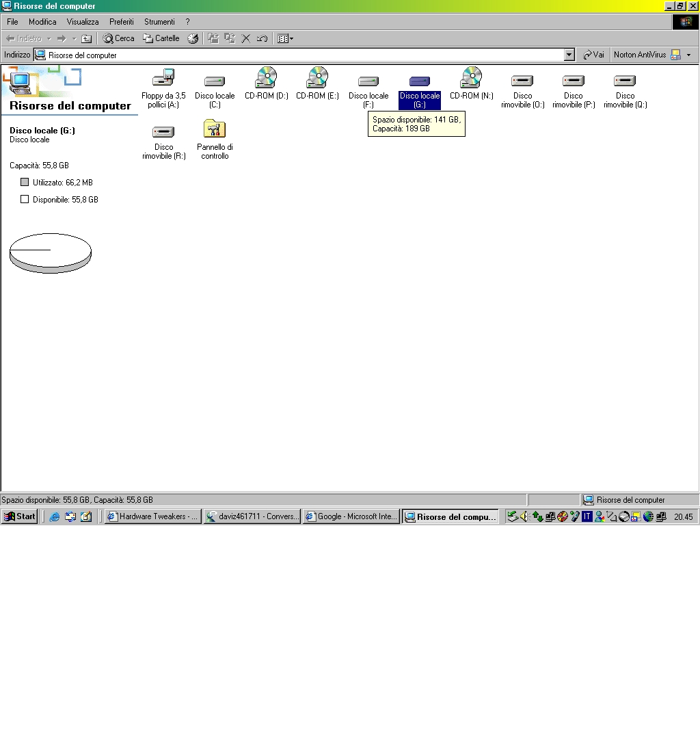Click status bar 'Risorse del computer' zone

(x=640, y=499)
